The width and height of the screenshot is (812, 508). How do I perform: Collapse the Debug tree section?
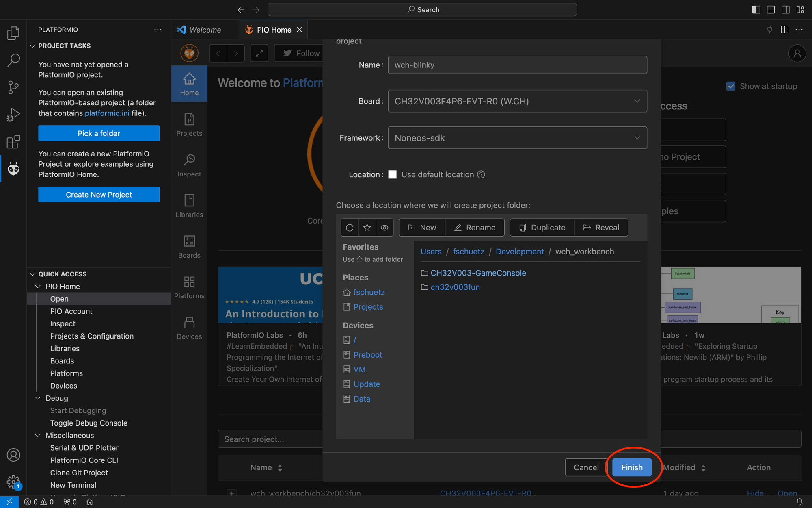coord(38,398)
